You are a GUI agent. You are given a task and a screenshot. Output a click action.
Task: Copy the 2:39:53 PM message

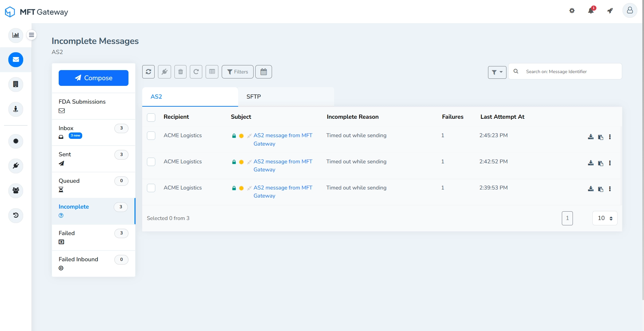point(601,189)
